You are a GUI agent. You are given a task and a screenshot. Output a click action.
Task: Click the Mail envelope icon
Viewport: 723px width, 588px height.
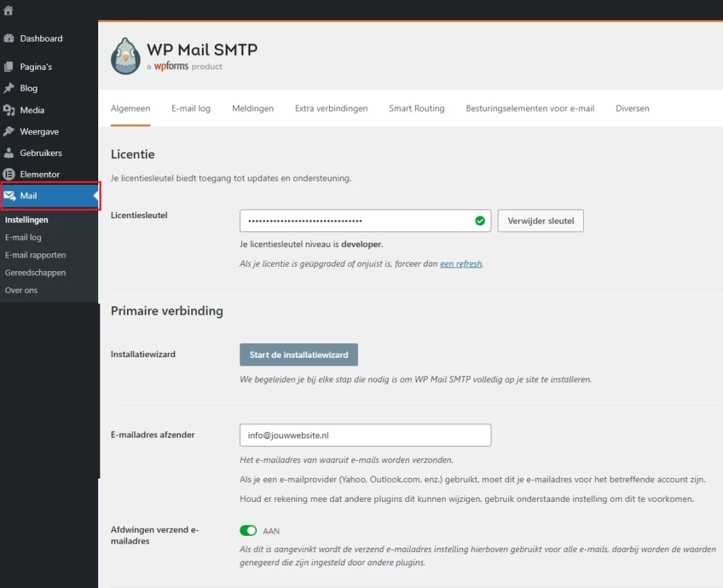tap(10, 196)
